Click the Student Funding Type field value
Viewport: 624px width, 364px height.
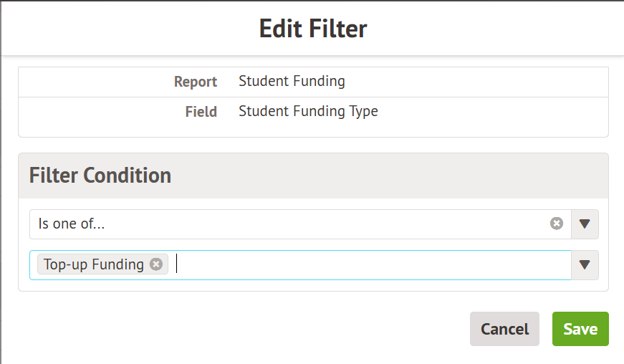pyautogui.click(x=308, y=111)
